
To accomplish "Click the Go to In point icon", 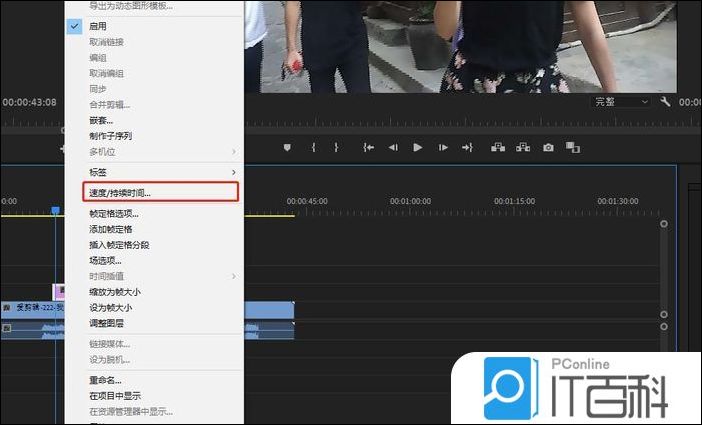I will 368,147.
